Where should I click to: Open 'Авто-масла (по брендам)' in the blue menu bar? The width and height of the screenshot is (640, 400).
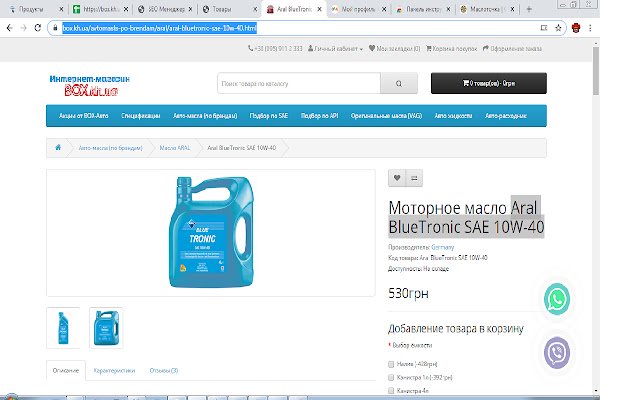coord(205,116)
